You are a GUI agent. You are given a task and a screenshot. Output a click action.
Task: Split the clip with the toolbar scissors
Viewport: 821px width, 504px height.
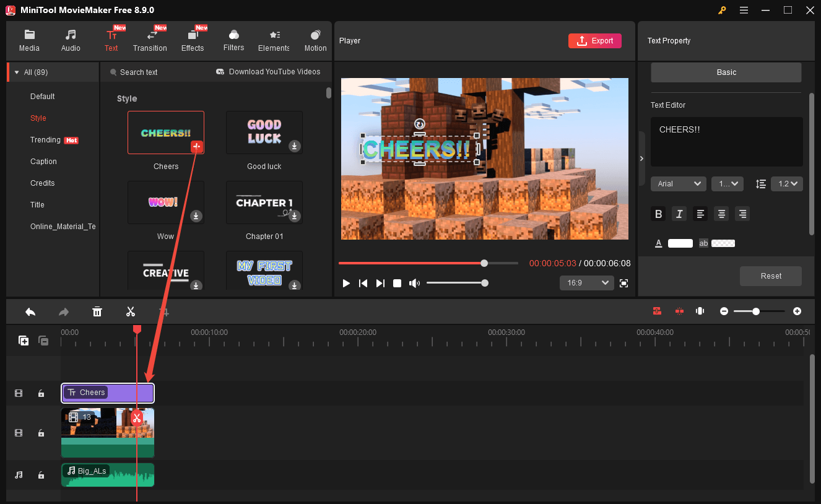click(131, 311)
